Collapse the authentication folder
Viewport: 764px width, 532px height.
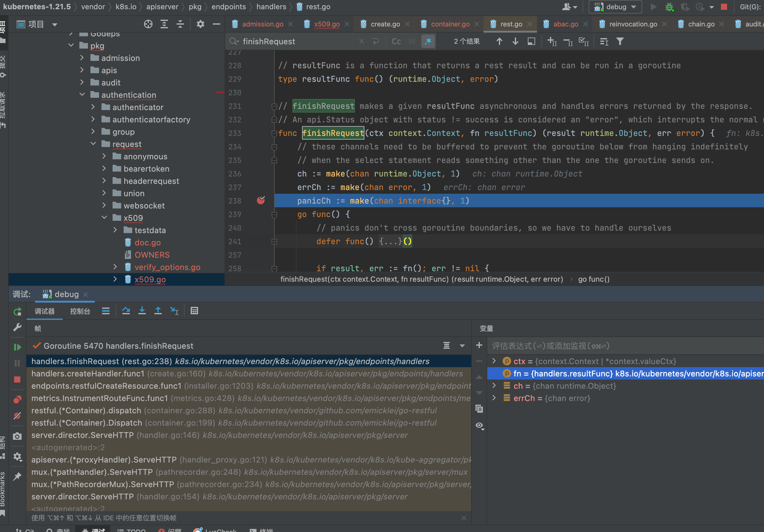click(82, 95)
